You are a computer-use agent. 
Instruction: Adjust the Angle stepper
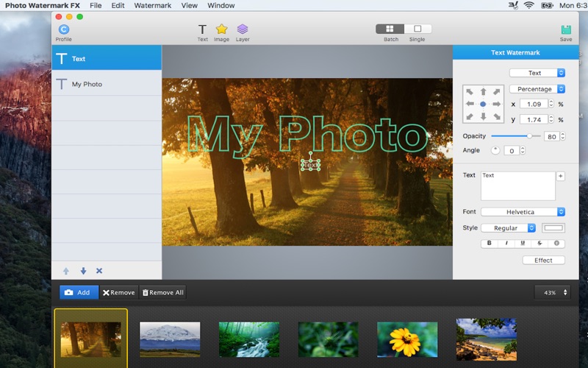click(x=523, y=151)
